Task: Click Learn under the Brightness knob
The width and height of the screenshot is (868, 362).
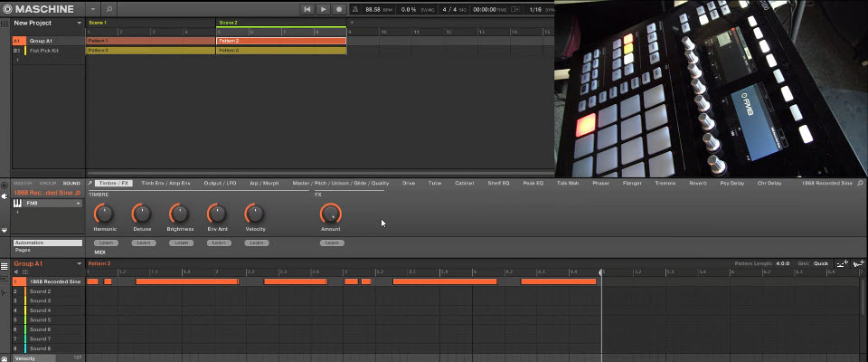Action: click(181, 243)
